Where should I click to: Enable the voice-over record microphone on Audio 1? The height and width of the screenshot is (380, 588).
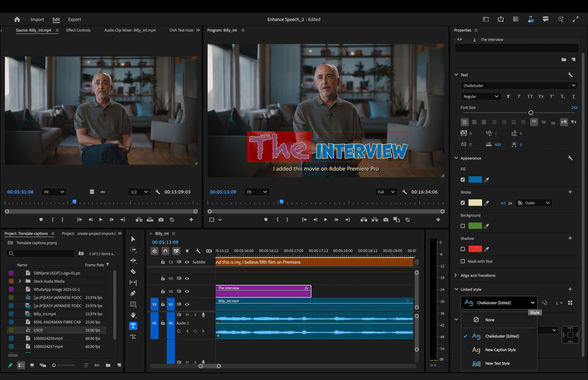(203, 315)
